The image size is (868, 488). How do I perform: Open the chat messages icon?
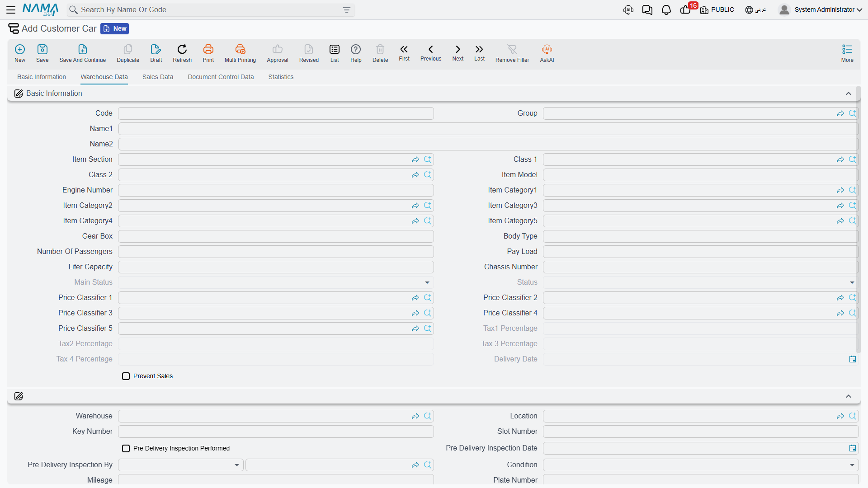647,10
